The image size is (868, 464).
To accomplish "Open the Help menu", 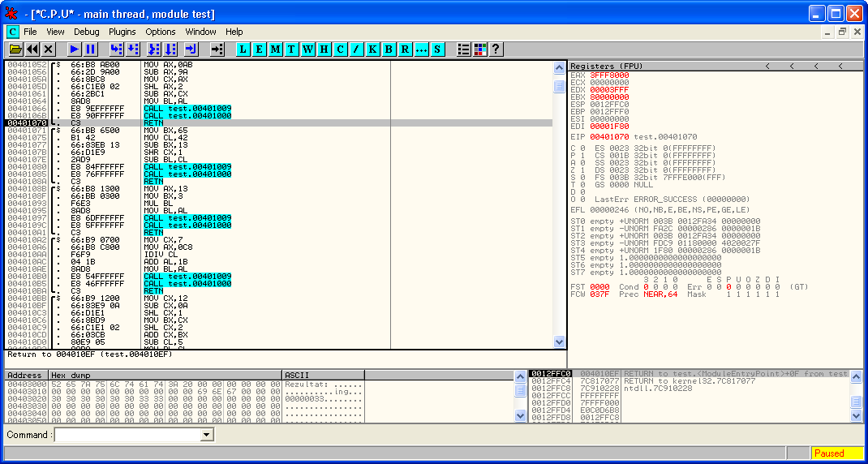I will 234,32.
